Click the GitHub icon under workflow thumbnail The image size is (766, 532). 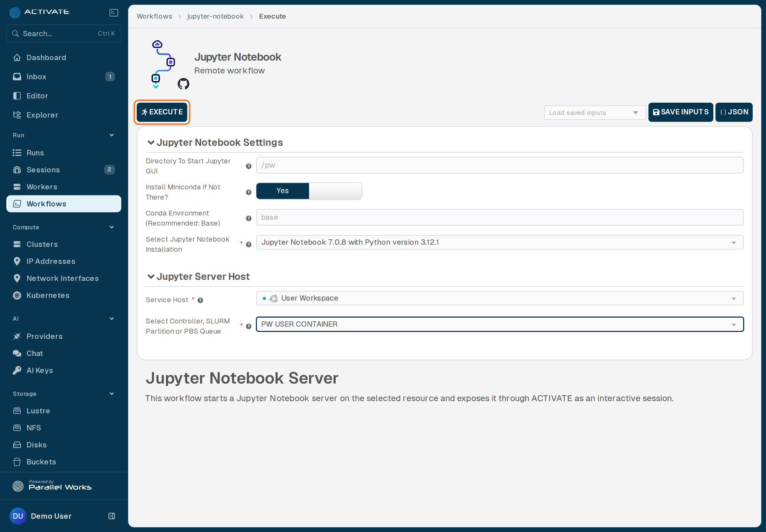tap(183, 84)
